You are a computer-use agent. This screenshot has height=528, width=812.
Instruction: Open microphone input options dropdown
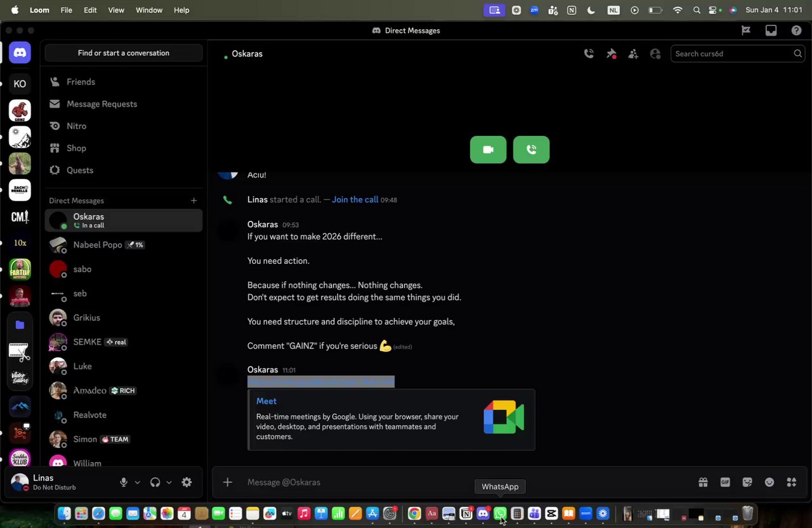[137, 482]
